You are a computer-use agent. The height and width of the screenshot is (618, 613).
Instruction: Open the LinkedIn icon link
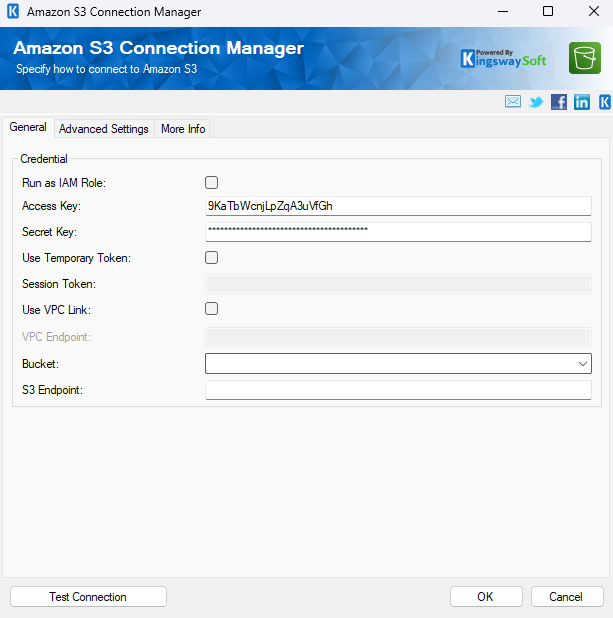pos(582,102)
